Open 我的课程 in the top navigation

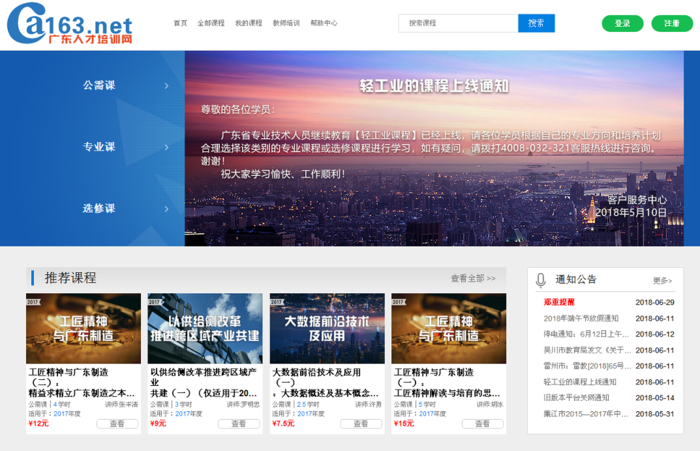point(248,23)
